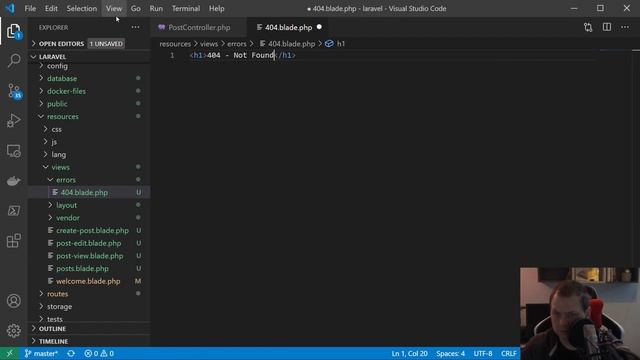Click the master branch in status bar
Screen dimensions: 640x360
coord(41,353)
